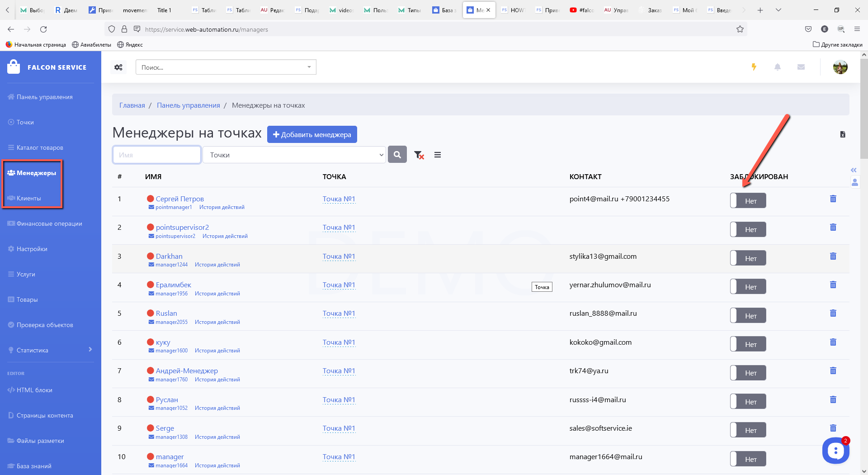868x475 pixels.
Task: Click the export file icon above table
Action: click(x=842, y=134)
